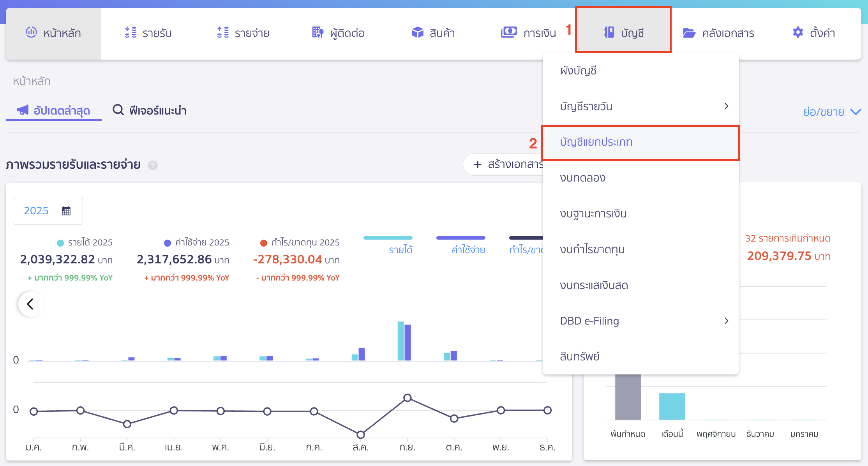Click the หน้าหลัก dashboard icon
The width and height of the screenshot is (868, 466).
click(31, 32)
